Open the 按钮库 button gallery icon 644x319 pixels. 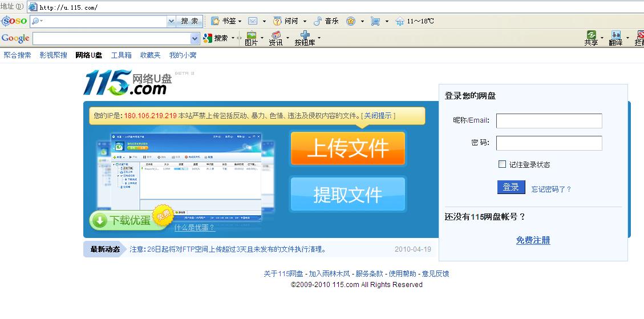point(305,35)
